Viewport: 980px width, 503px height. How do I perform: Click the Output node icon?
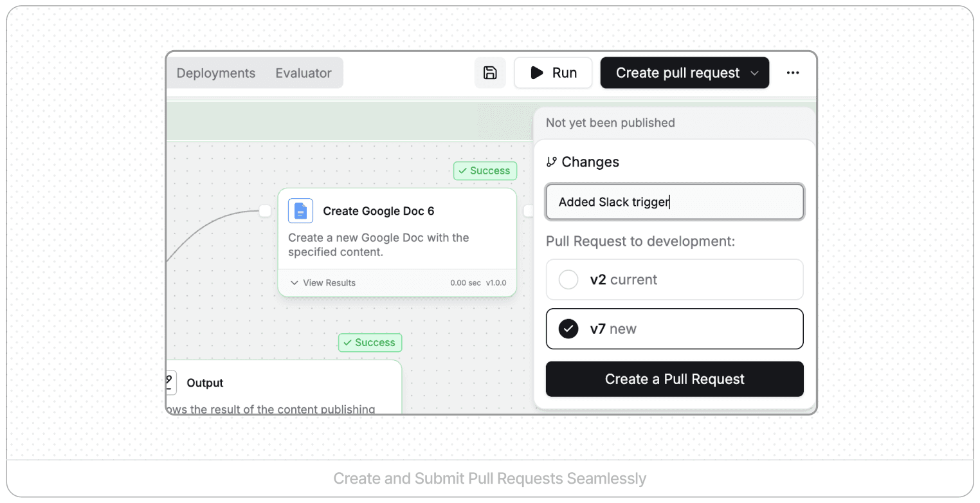point(170,382)
